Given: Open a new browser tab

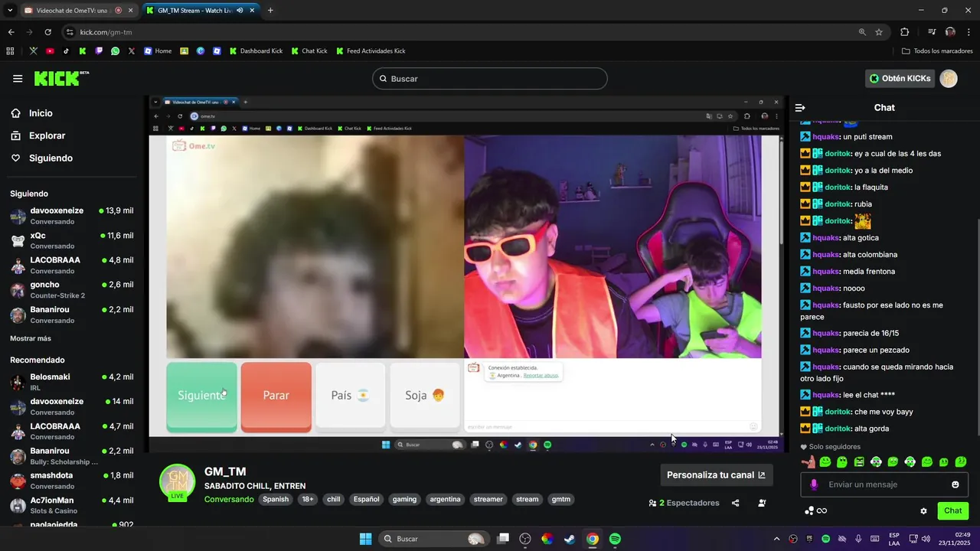Looking at the screenshot, I should point(270,11).
